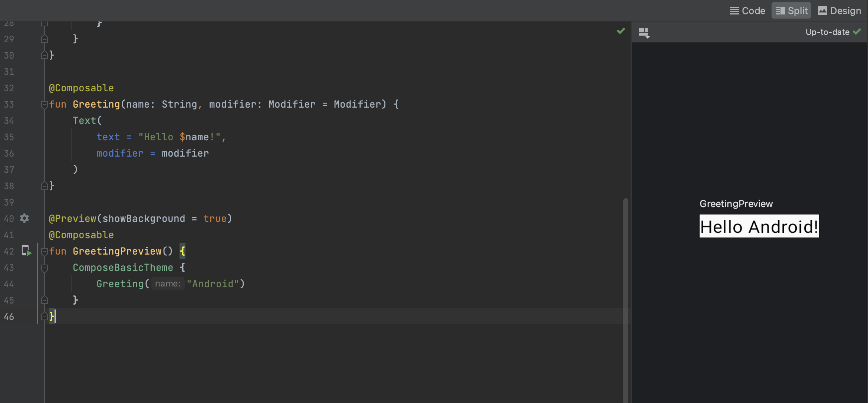The image size is (868, 403).
Task: Select the Hello Android! preview render
Action: [759, 226]
